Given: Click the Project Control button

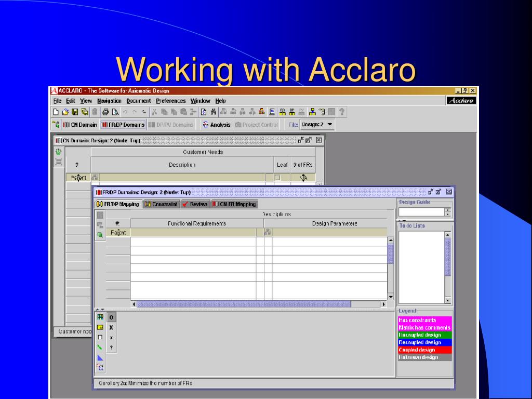Looking at the screenshot, I should pyautogui.click(x=257, y=125).
